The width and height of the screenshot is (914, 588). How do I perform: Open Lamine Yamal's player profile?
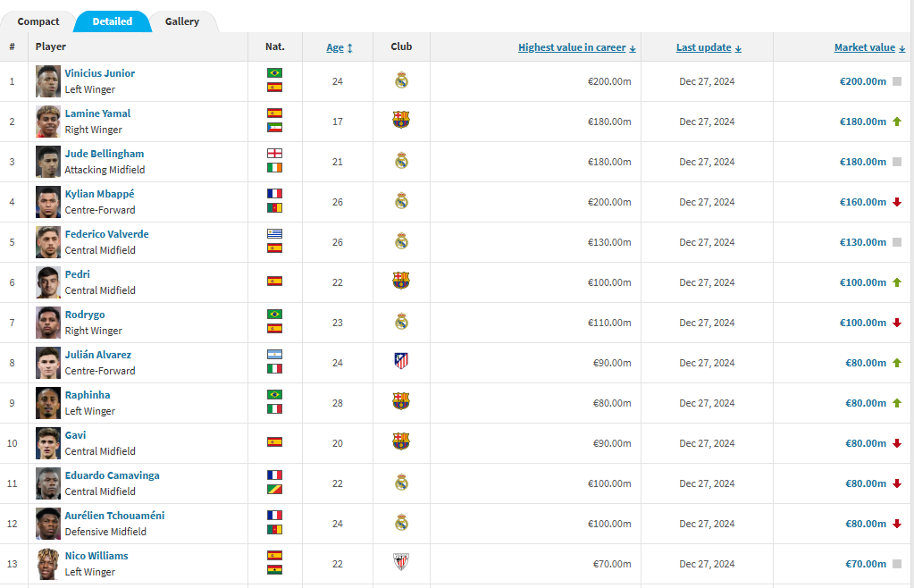pyautogui.click(x=97, y=113)
